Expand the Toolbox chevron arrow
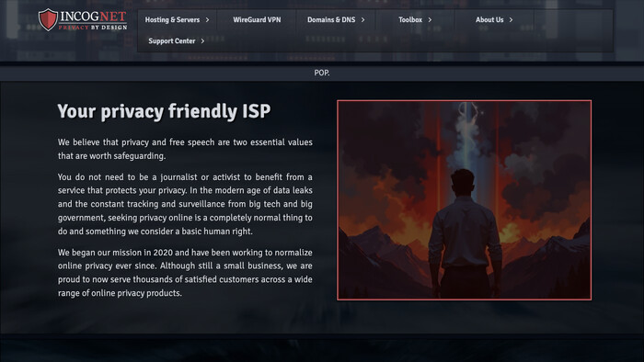This screenshot has width=644, height=362. click(430, 19)
